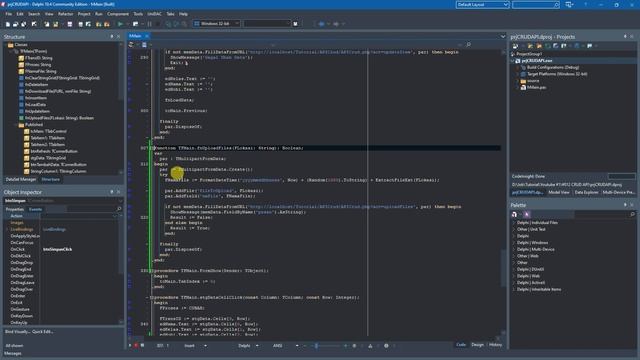Click the Open file toolbar icon
Screen dimensions: 640x360
coord(16,24)
